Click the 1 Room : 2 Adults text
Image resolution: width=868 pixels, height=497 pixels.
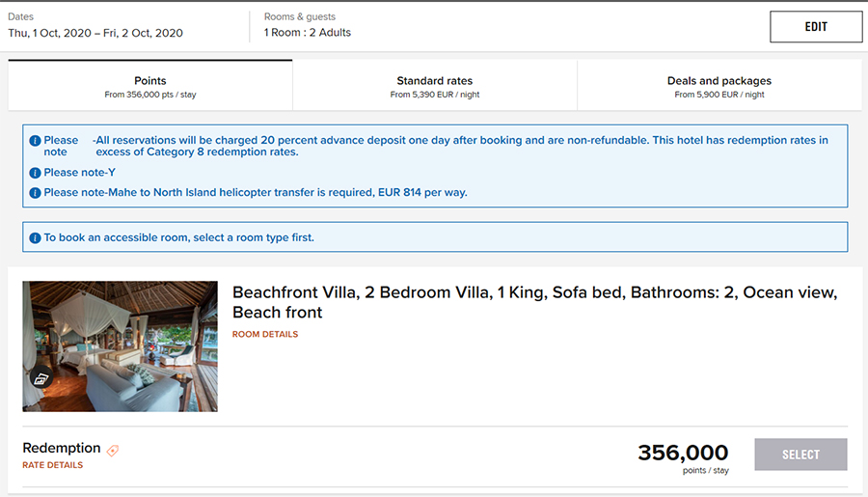pos(308,32)
